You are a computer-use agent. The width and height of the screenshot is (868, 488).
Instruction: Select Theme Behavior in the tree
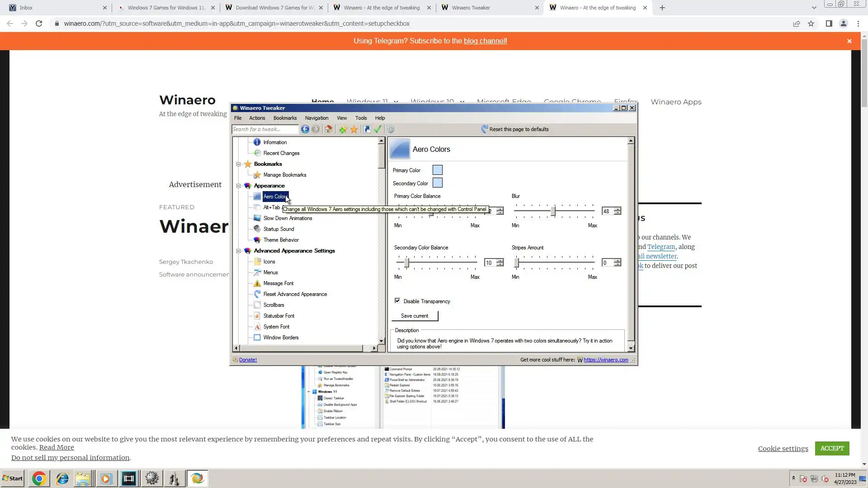[x=281, y=240]
